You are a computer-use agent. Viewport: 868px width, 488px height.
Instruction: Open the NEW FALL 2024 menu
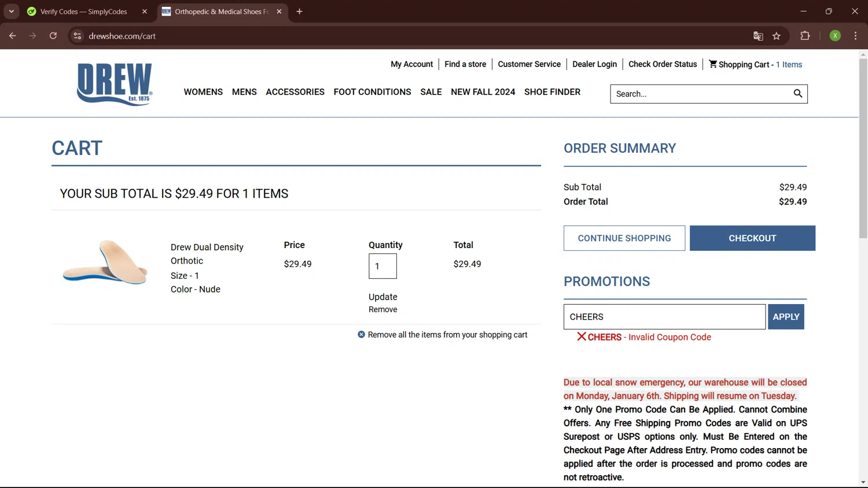point(483,92)
